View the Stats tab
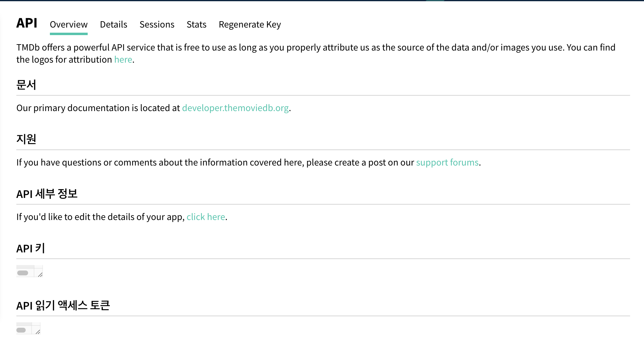Screen dimensions: 644x348 pyautogui.click(x=197, y=25)
